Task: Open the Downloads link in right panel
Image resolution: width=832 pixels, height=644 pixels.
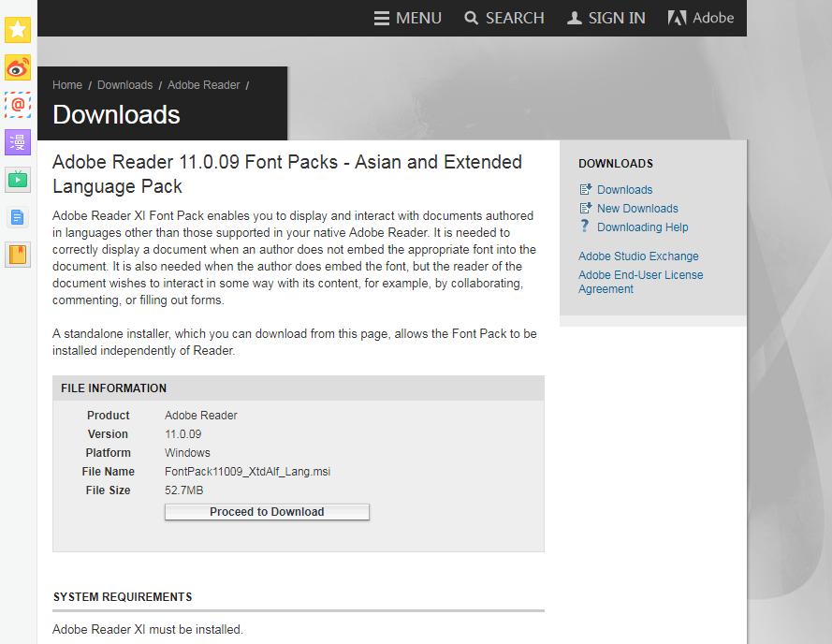Action: (x=624, y=190)
